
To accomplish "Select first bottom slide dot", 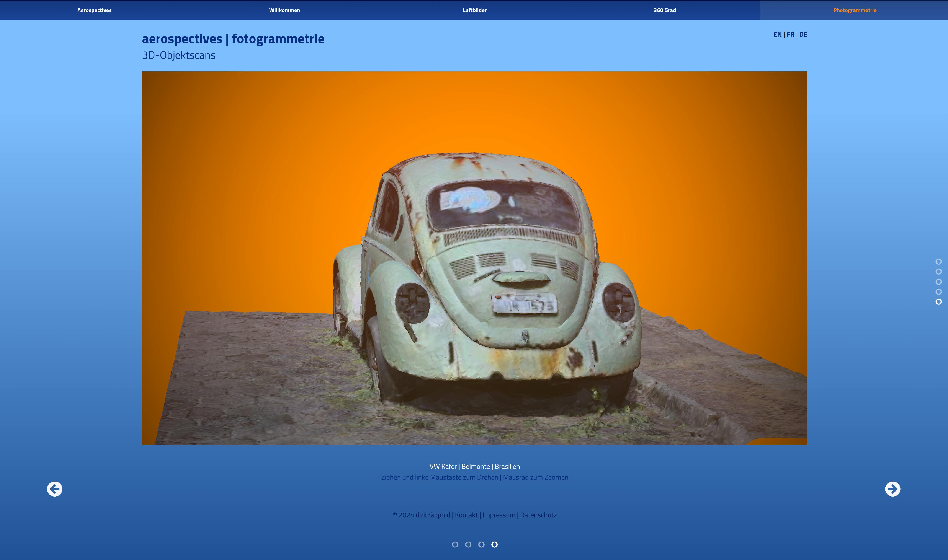I will pos(455,545).
